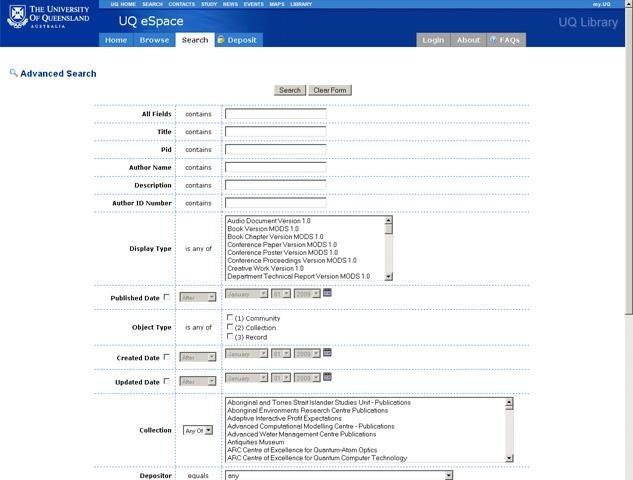Select Adaptive Interactive Profit Expectations collection
The height and width of the screenshot is (480, 633).
coord(284,418)
